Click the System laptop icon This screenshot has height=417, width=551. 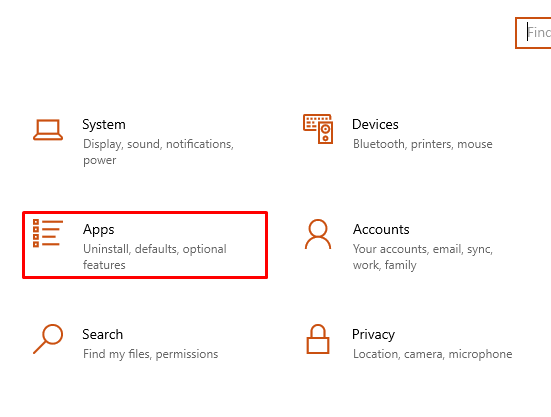coord(48,130)
